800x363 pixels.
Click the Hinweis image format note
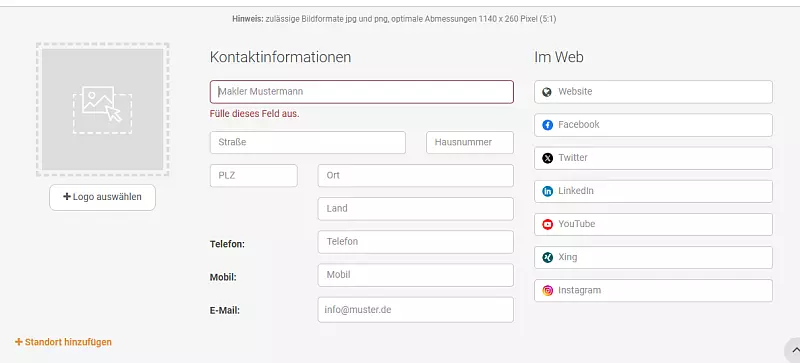coord(394,19)
